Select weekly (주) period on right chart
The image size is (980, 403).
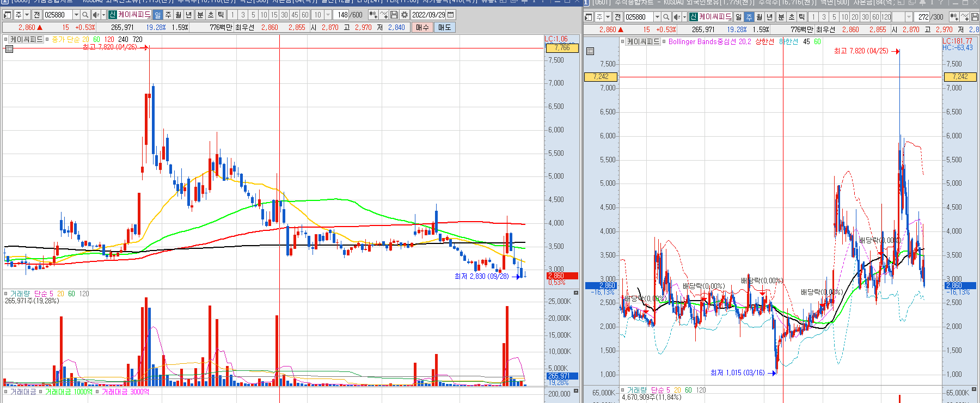[749, 17]
